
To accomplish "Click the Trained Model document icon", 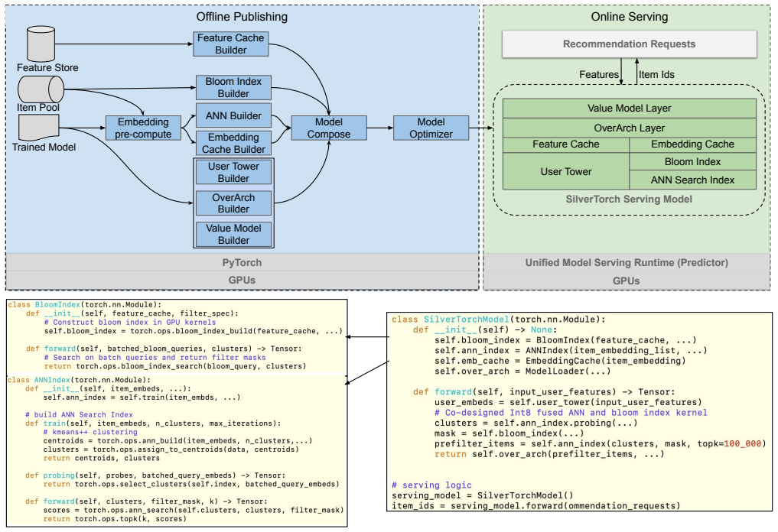I will click(x=39, y=128).
